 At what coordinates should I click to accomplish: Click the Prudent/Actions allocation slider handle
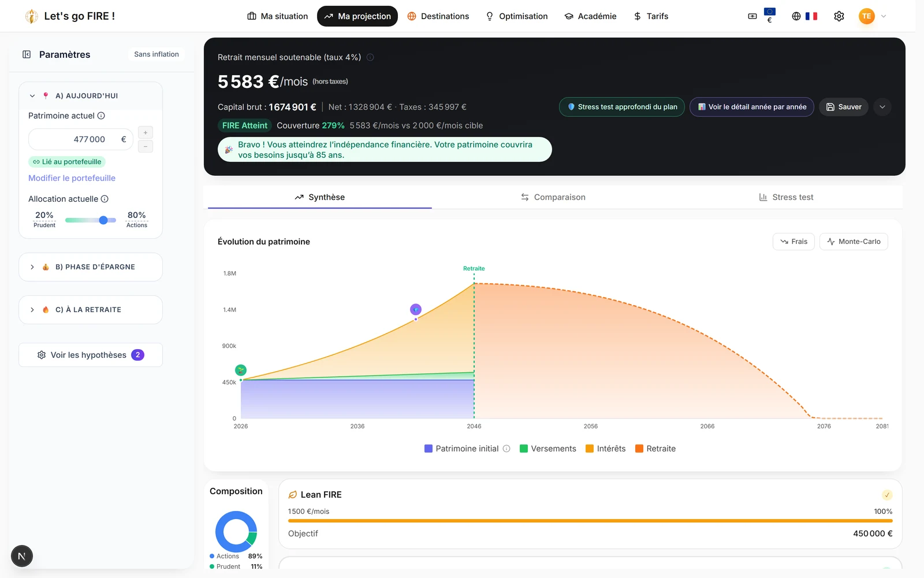click(x=103, y=220)
